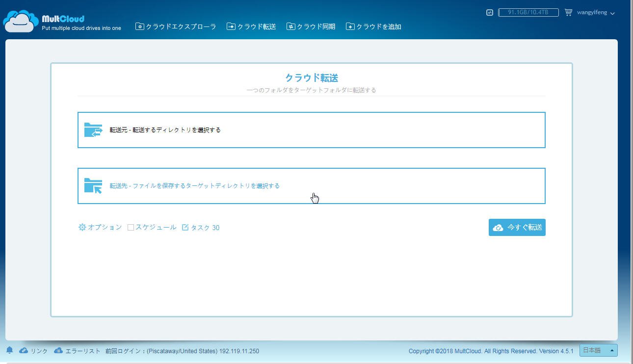Screen dimensions: 633x364
Task: Click the 転送先 target folder icon
Action: (93, 186)
